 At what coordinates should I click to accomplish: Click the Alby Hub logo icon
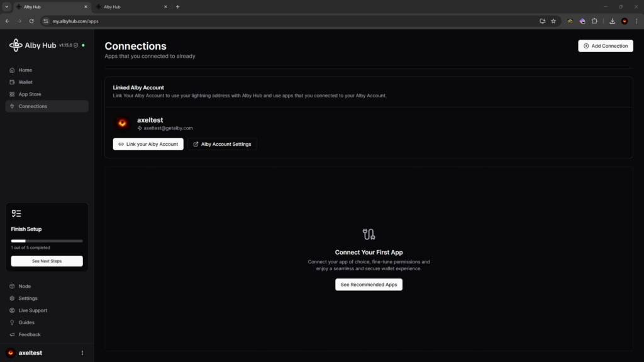[x=16, y=45]
